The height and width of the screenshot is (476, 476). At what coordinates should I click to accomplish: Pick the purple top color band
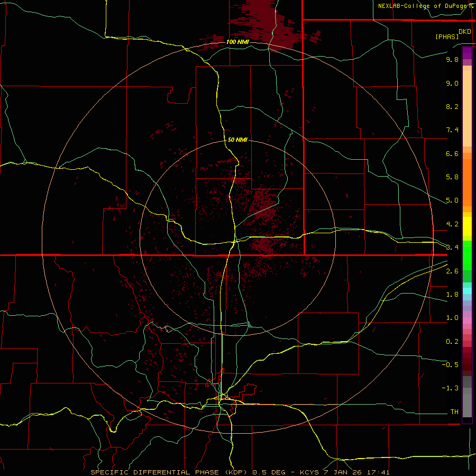467,53
